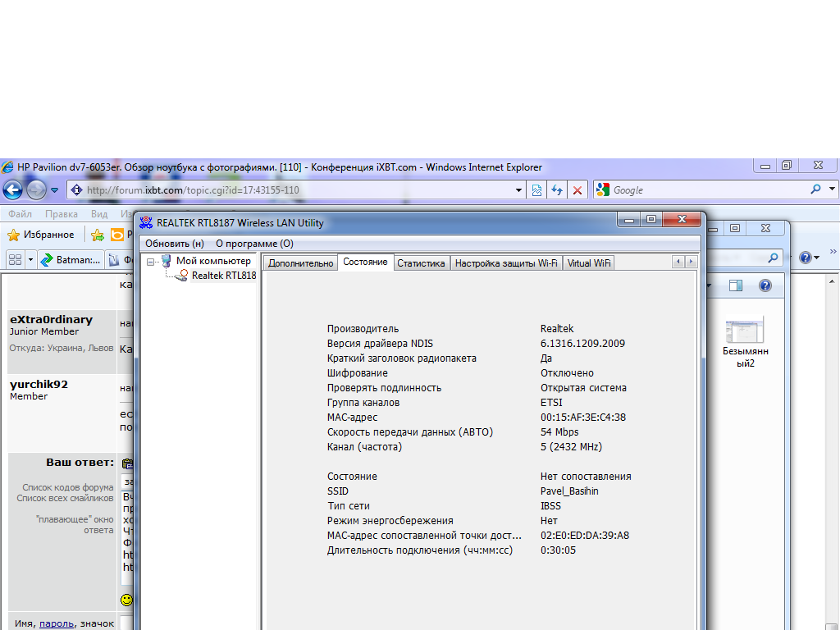Click the Realtek RTL818 adapter icon

182,276
